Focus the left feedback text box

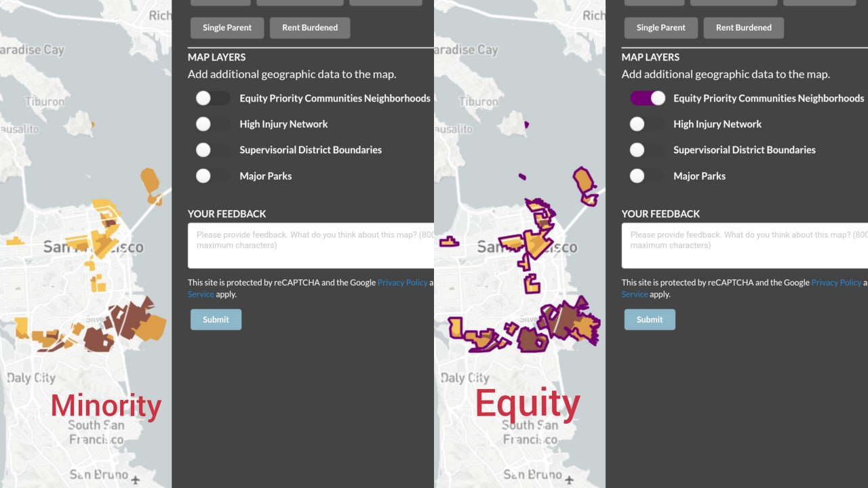click(x=311, y=245)
